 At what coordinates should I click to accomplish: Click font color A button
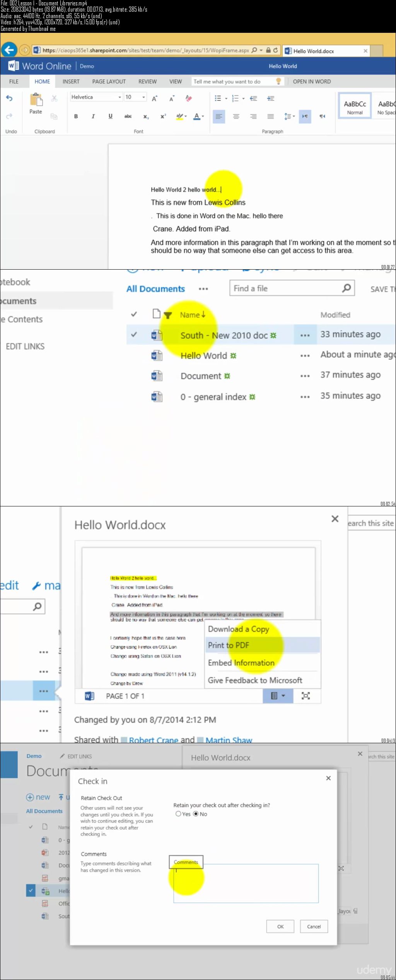tap(197, 116)
